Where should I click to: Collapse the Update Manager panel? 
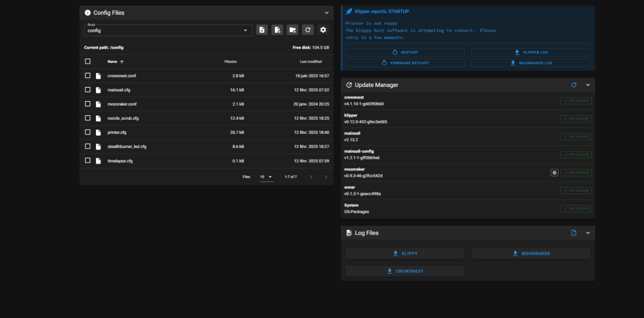[x=588, y=85]
